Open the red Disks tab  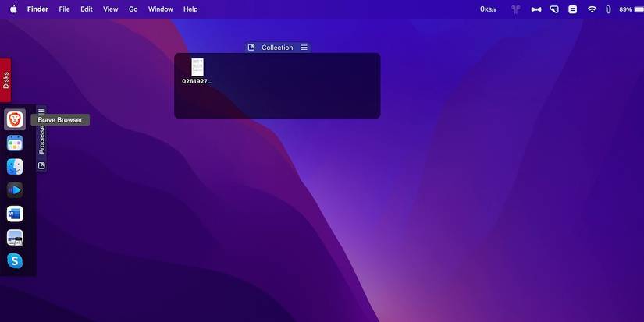[x=5, y=80]
